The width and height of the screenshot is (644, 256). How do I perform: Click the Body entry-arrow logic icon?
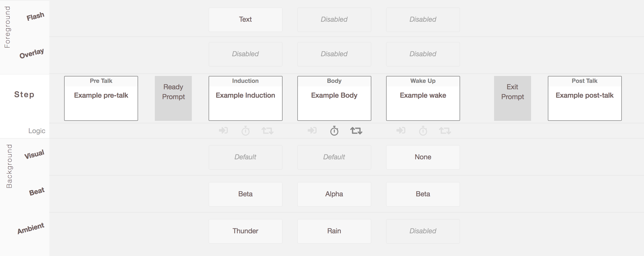[x=312, y=130]
